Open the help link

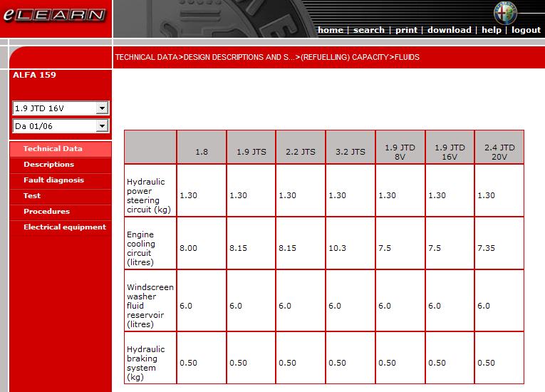(x=491, y=30)
